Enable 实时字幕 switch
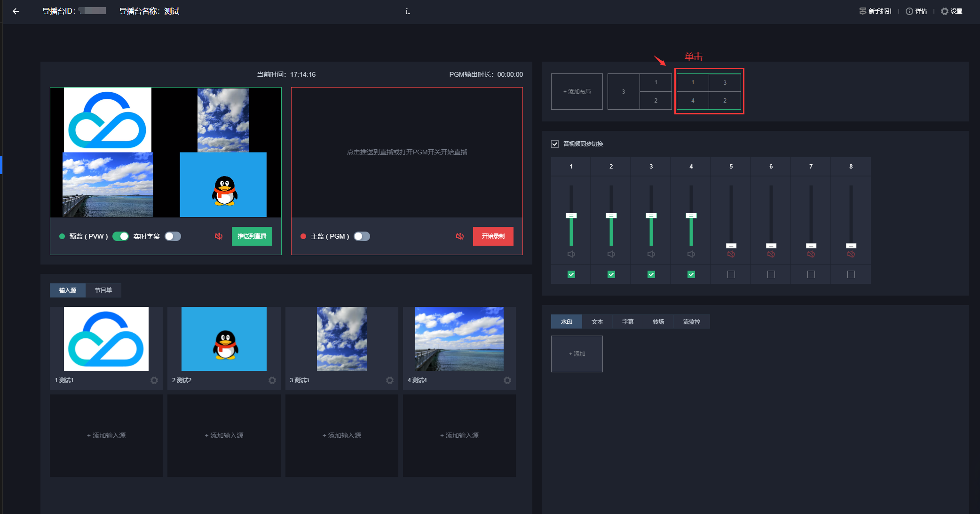 point(173,236)
